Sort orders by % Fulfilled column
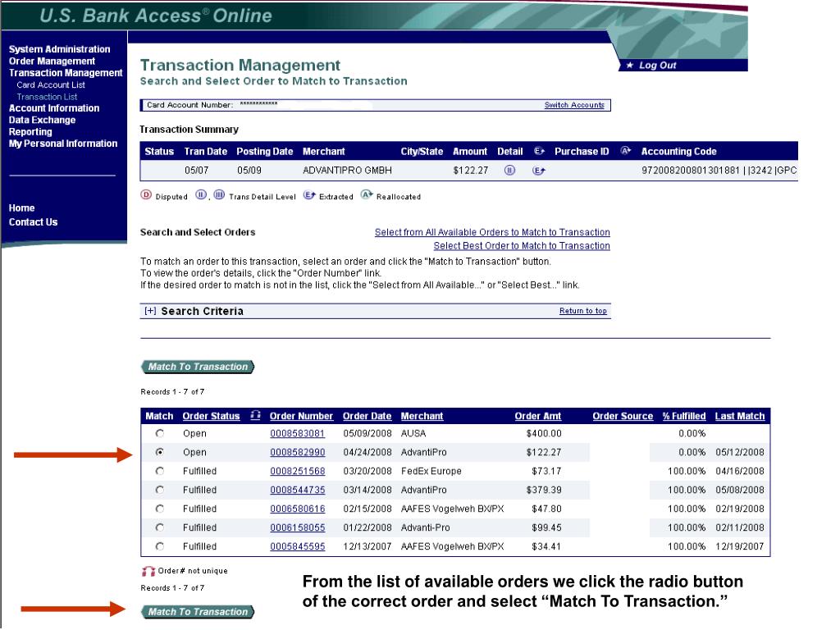 coord(684,416)
